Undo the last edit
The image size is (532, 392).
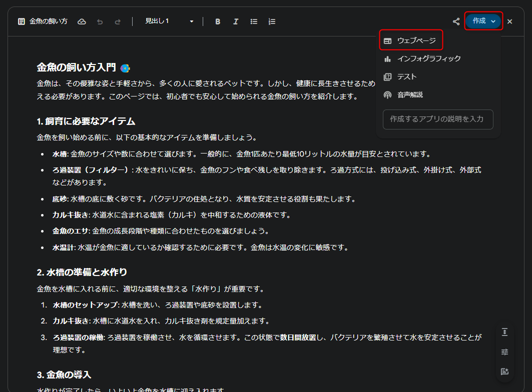coord(100,21)
